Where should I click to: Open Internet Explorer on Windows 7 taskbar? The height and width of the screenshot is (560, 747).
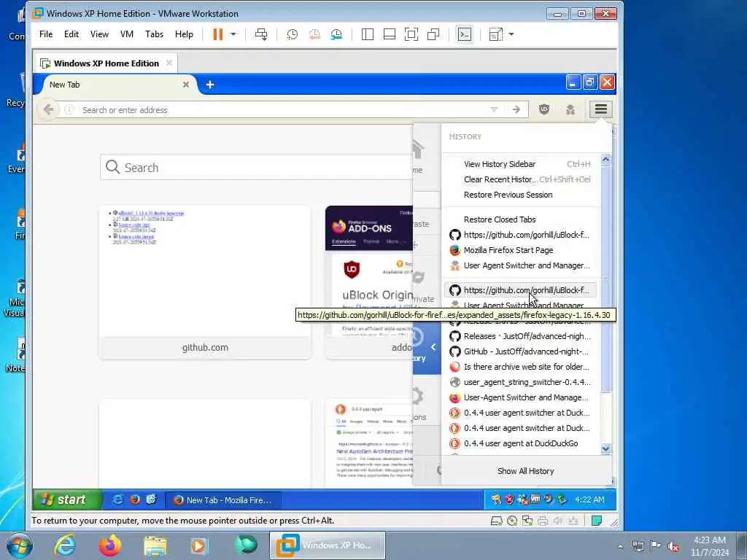65,545
